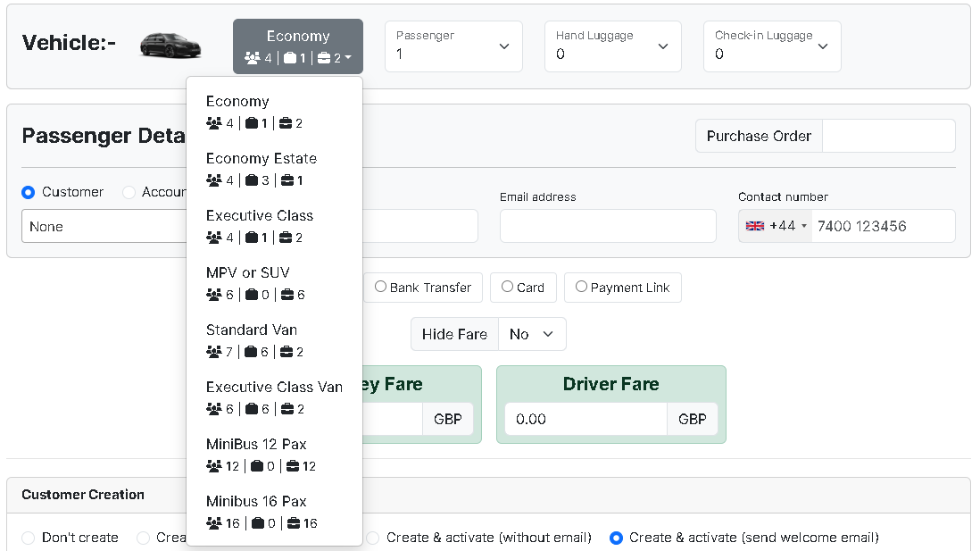Click passengers icon in Economy Estate option

coord(214,180)
